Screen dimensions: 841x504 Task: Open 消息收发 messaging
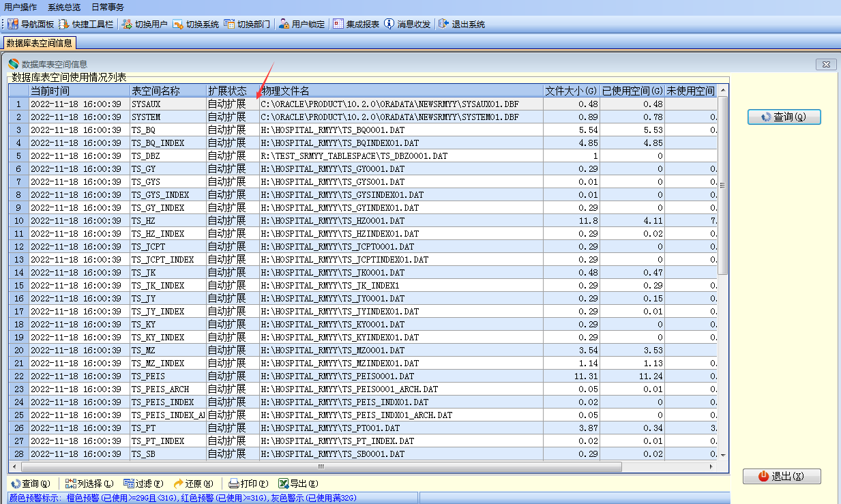click(x=407, y=24)
